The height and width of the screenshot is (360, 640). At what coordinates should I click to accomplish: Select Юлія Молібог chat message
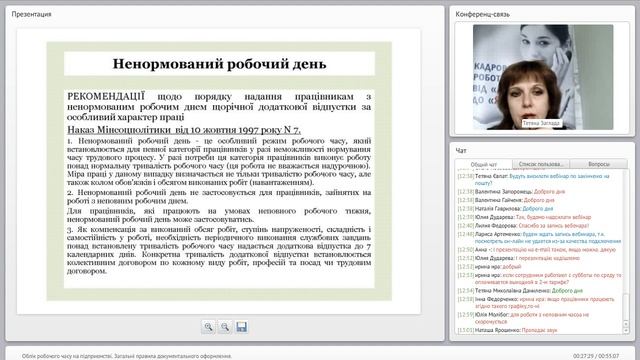coord(523,318)
